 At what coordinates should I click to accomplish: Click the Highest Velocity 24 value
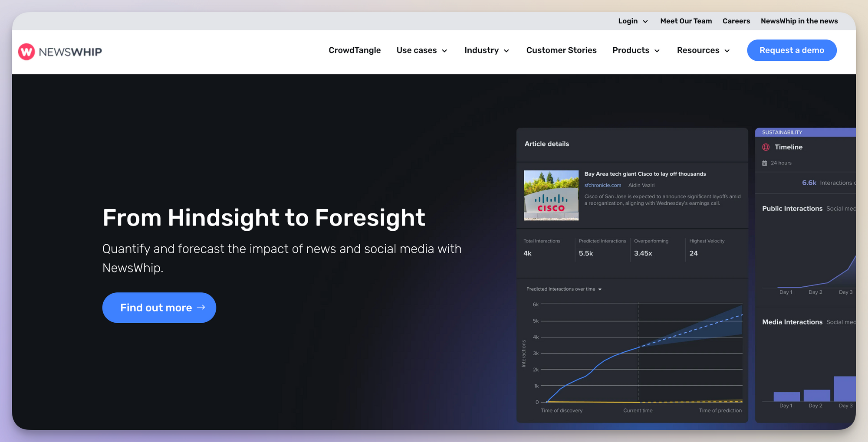tap(694, 253)
